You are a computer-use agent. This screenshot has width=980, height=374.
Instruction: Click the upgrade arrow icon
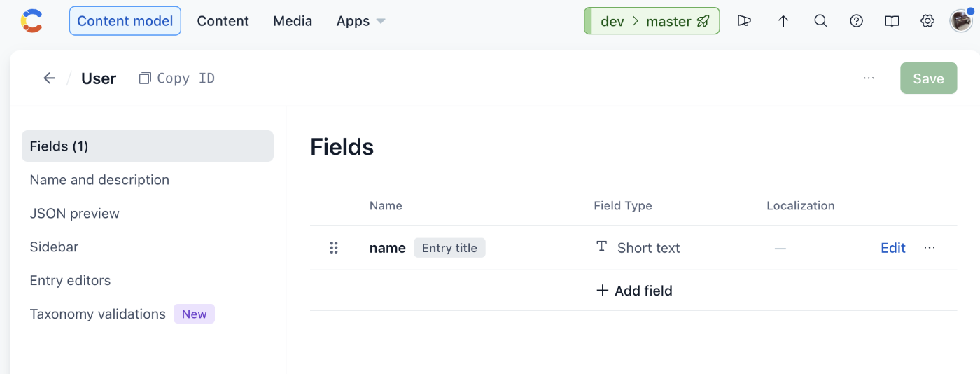pyautogui.click(x=783, y=21)
